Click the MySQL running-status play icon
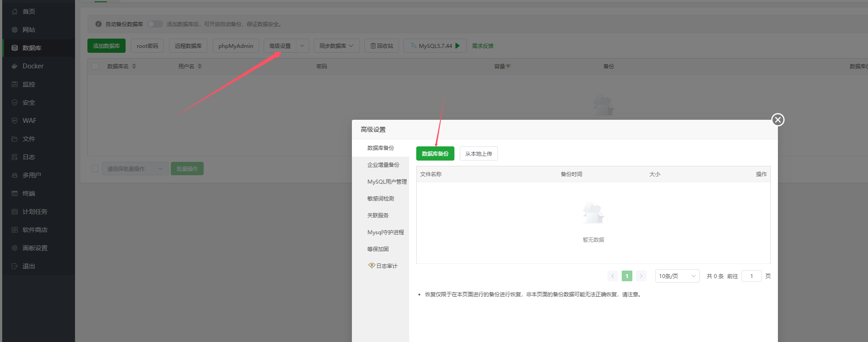 click(x=458, y=46)
